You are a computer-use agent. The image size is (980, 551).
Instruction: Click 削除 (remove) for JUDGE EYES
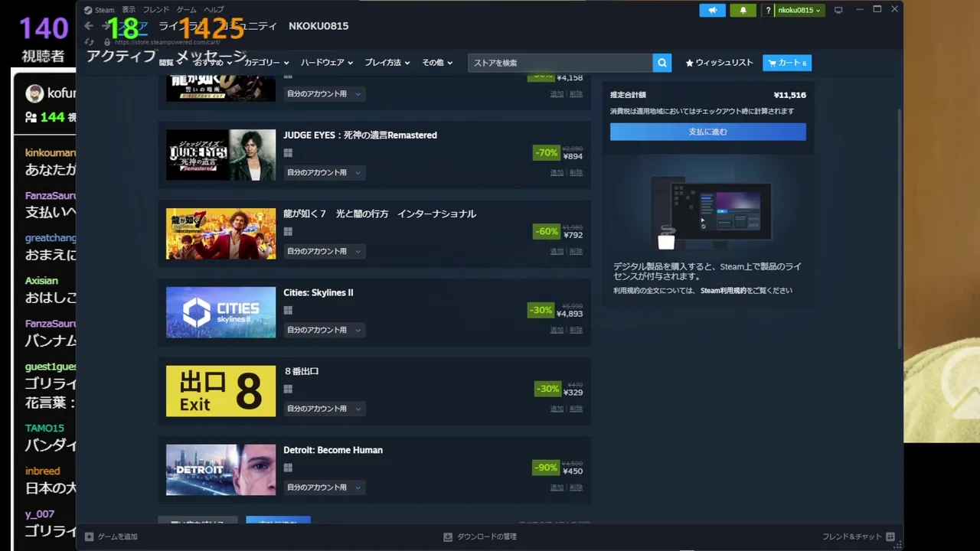click(576, 173)
